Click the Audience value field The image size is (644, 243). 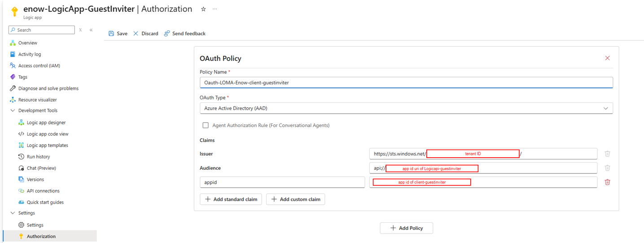point(483,168)
